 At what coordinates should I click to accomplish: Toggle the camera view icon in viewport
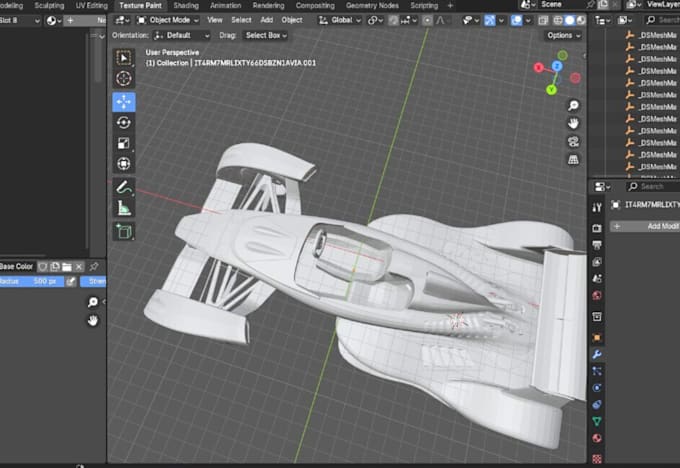coord(573,142)
